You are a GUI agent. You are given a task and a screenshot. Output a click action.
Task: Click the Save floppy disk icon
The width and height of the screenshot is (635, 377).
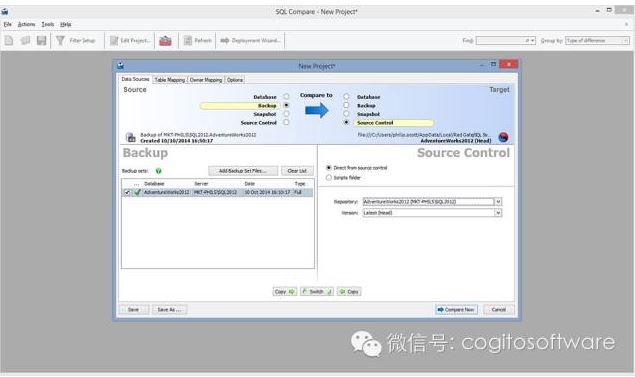(41, 40)
